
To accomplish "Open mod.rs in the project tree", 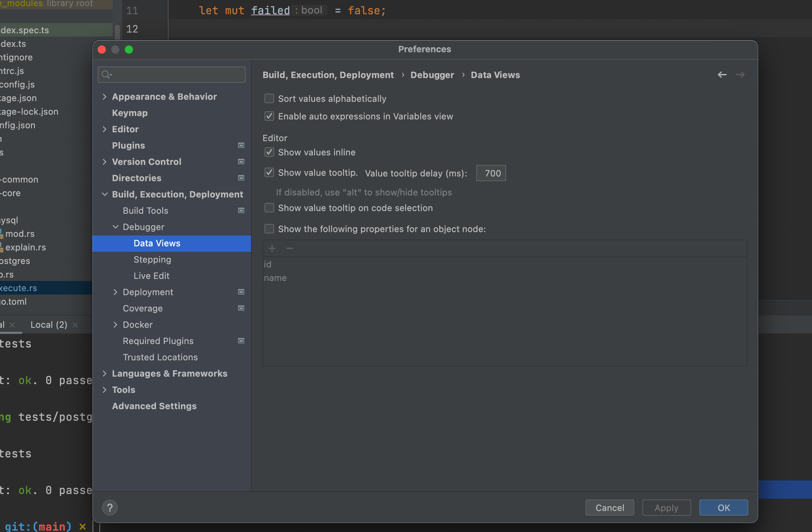I will [x=20, y=234].
